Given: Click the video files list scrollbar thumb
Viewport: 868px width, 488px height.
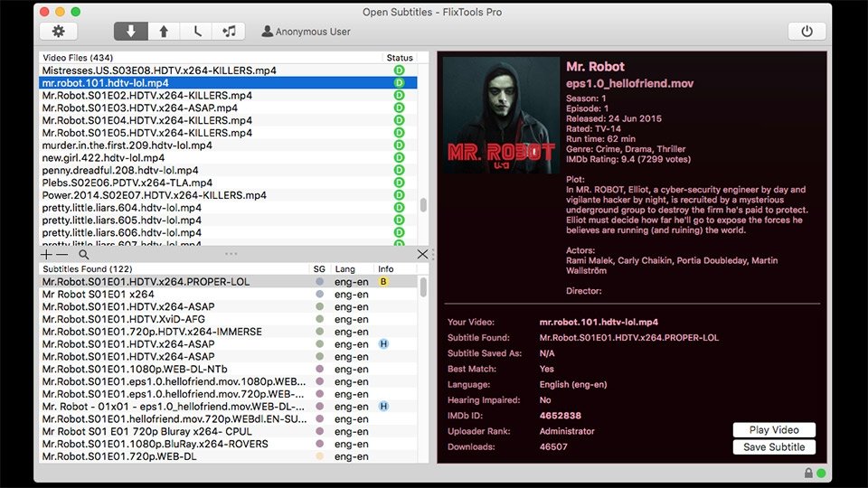Looking at the screenshot, I should point(423,205).
